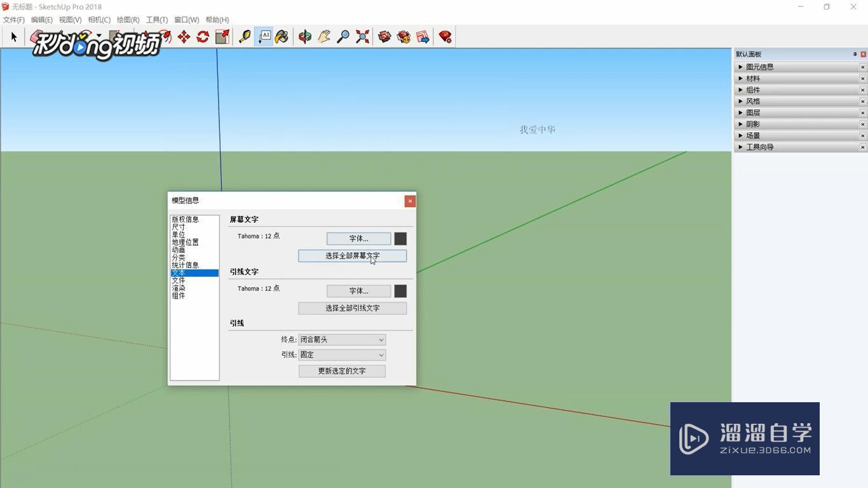This screenshot has width=868, height=488.
Task: Select 版权信息 in the model info list
Action: click(186, 219)
